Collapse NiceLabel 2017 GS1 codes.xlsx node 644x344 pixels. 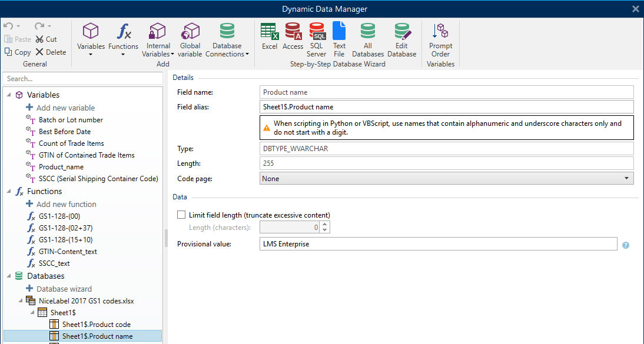coord(20,301)
